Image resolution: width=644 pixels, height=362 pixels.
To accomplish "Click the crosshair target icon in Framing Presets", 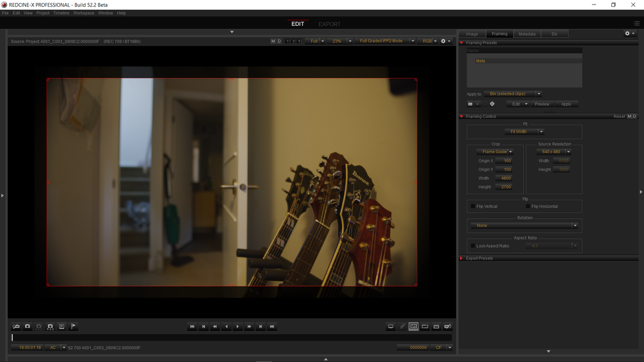I will (492, 104).
